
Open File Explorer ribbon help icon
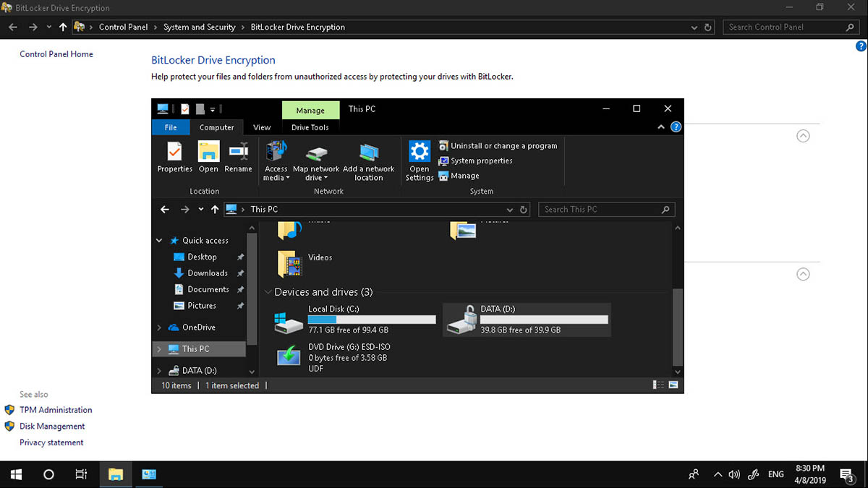coord(676,127)
